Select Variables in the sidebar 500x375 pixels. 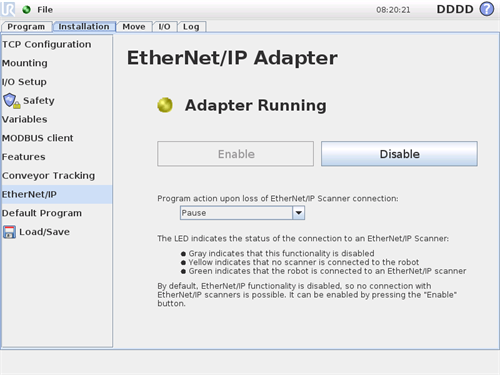(x=57, y=119)
